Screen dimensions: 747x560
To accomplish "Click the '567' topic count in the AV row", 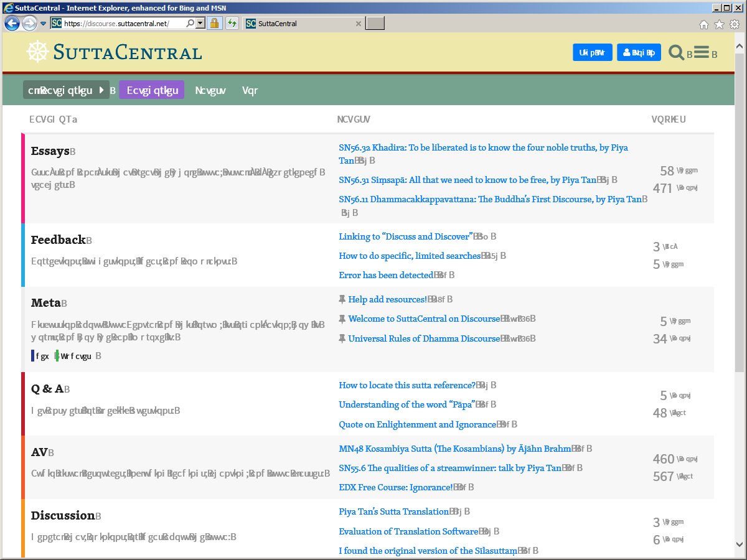I will tap(664, 477).
